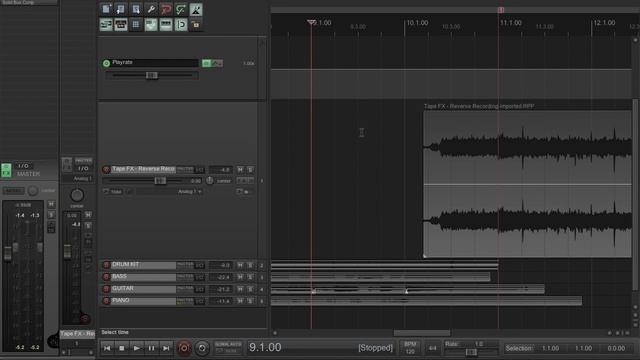640x360 pixels.
Task: Click the Tape FX mixer strip record arm
Action: [84, 319]
